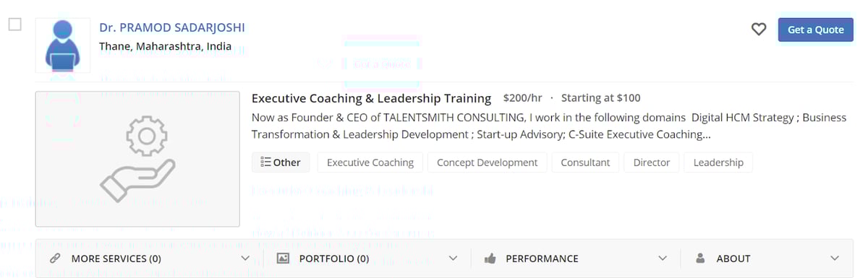Click the list icon in Other tag
This screenshot has width=868, height=278.
pos(265,162)
